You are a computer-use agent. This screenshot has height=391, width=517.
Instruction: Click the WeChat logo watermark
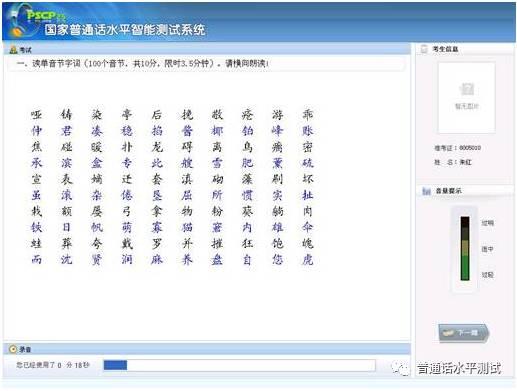coord(400,368)
